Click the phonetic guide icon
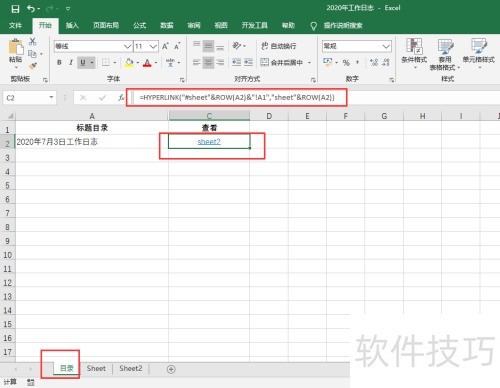 (170, 62)
